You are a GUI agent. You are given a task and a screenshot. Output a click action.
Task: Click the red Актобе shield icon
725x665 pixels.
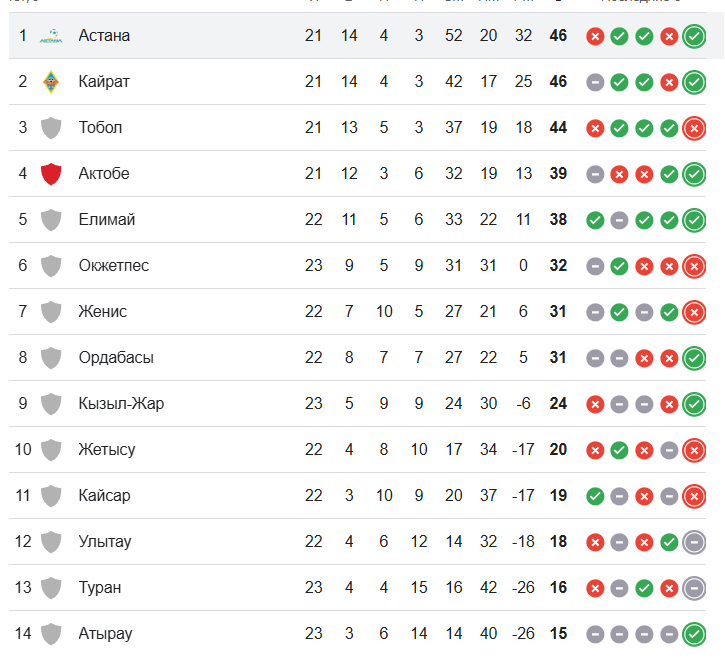coord(51,174)
